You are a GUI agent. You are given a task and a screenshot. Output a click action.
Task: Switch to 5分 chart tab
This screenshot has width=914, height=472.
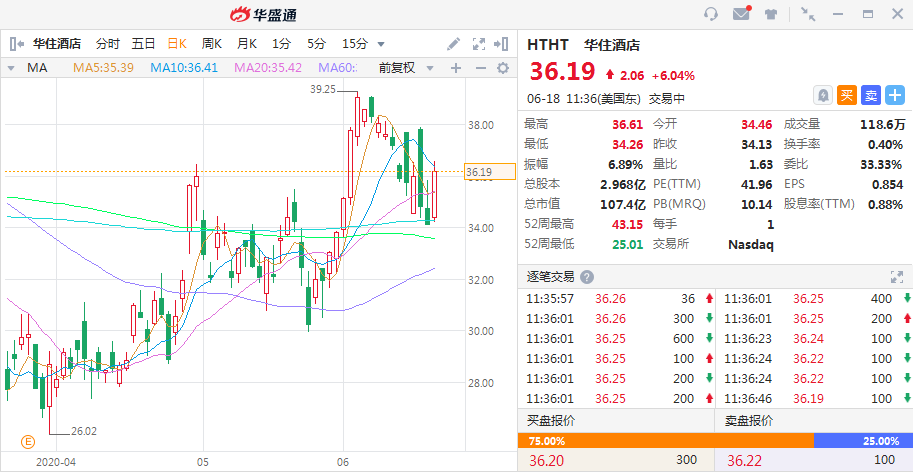coord(317,44)
